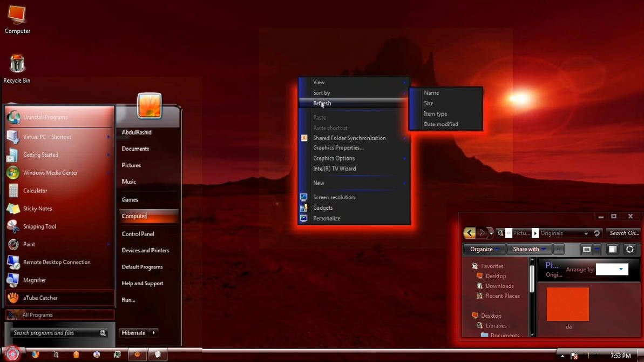Launch the Snipping Tool
Viewport: 644px width, 362px height.
59,226
